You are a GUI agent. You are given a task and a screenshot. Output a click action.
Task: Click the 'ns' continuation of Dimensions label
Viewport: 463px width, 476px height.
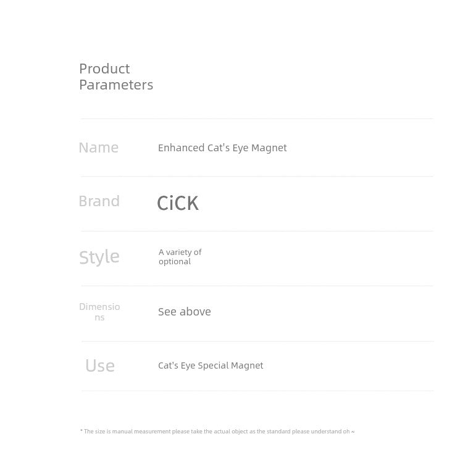[x=99, y=317]
